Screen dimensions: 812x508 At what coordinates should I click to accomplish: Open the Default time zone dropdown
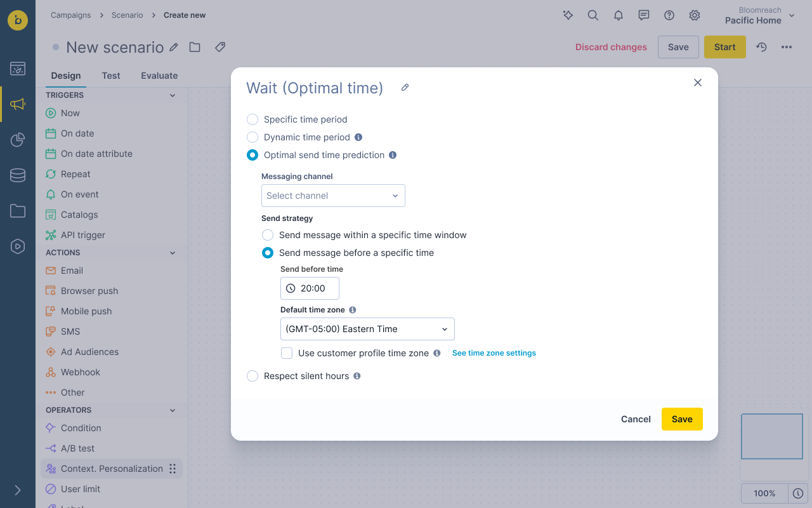point(367,329)
